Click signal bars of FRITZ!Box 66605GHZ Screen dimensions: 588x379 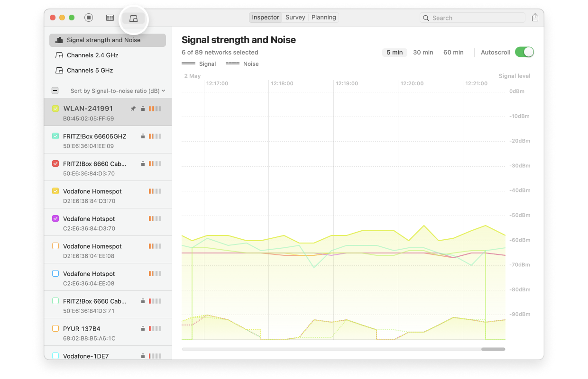tap(155, 136)
